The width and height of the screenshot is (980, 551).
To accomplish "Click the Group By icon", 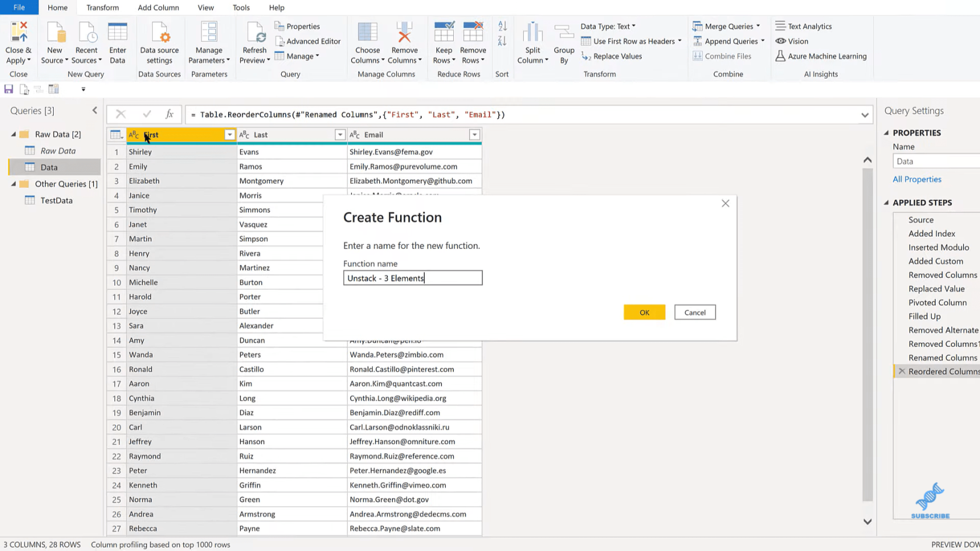I will point(564,32).
